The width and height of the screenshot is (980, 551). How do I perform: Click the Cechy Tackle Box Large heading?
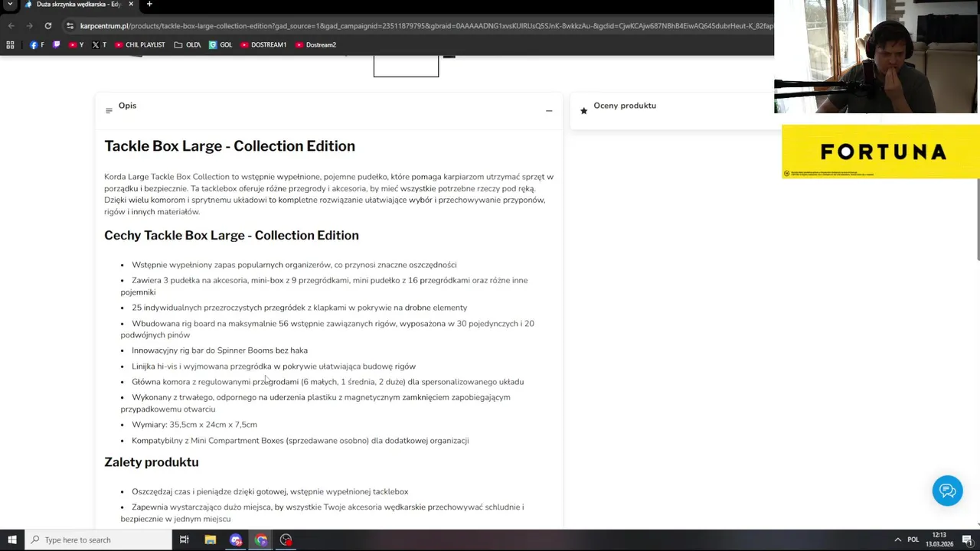point(231,236)
